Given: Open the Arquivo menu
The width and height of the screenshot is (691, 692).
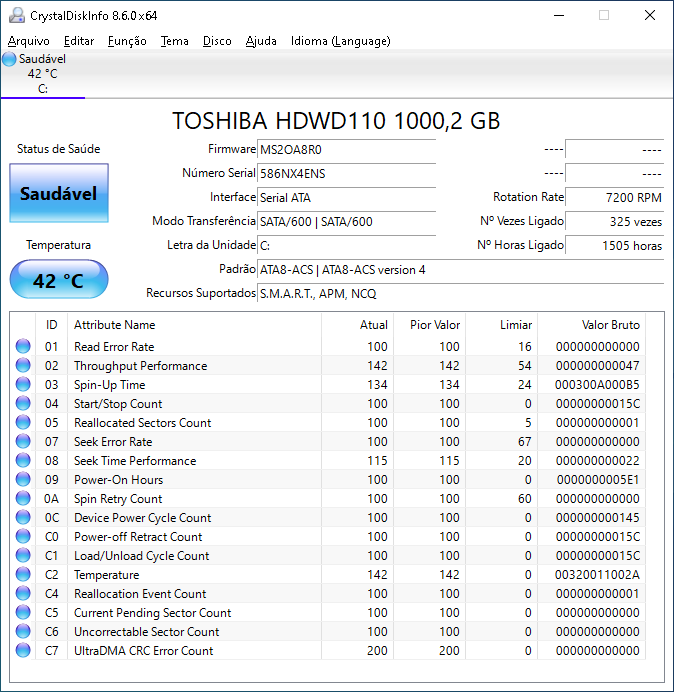Looking at the screenshot, I should click(29, 41).
